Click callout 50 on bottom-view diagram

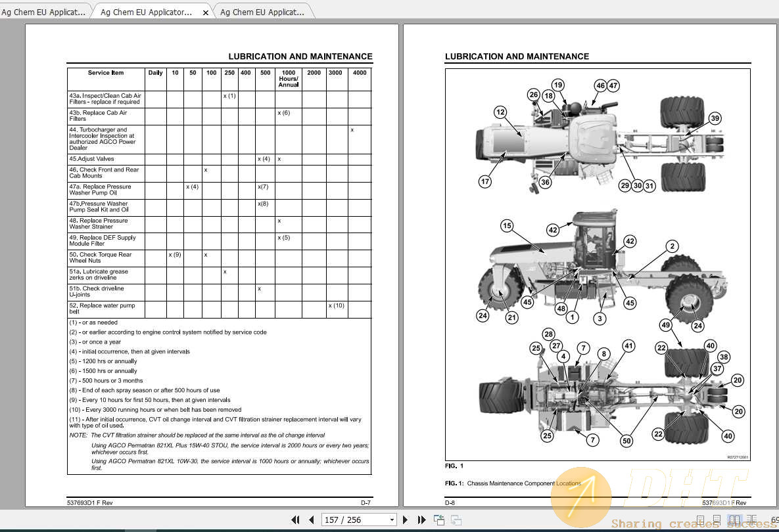tap(627, 440)
